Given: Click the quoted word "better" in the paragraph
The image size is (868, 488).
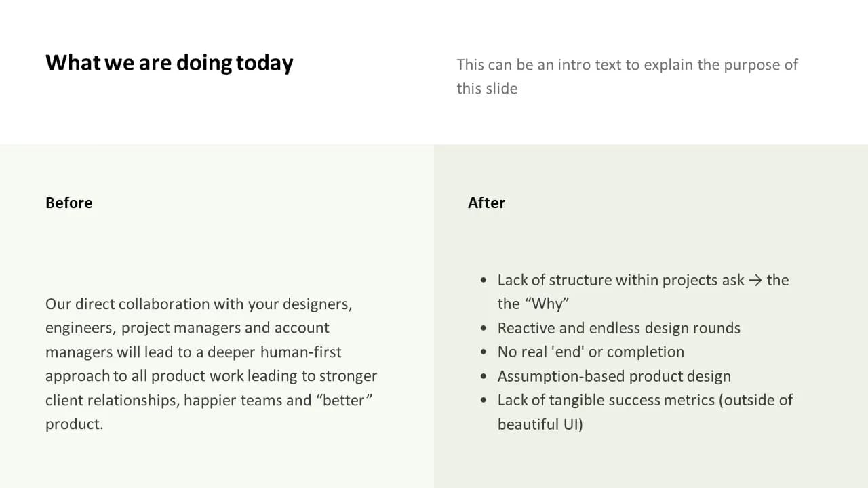Looking at the screenshot, I should [344, 400].
